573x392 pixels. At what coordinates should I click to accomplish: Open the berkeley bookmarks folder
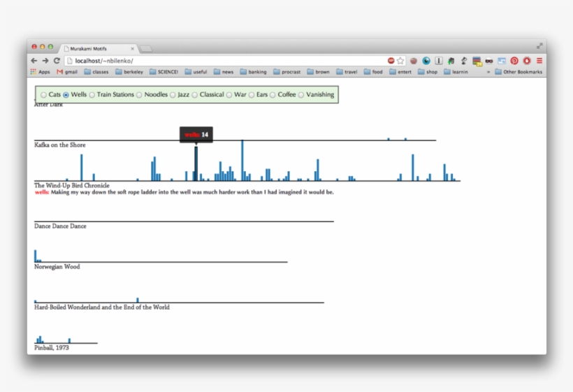pyautogui.click(x=129, y=72)
